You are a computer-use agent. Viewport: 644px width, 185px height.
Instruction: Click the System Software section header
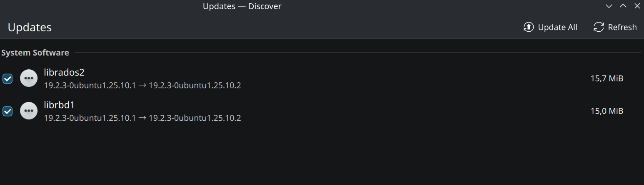click(x=35, y=53)
